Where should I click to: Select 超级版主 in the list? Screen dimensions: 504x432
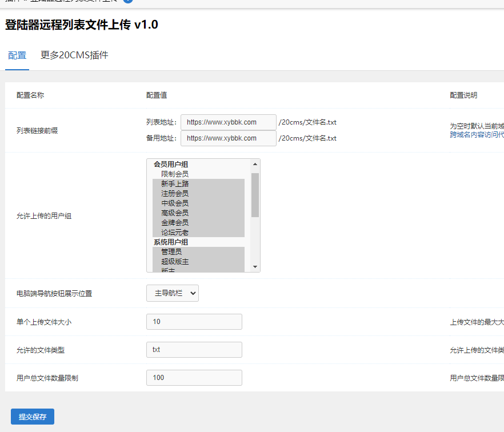point(174,261)
